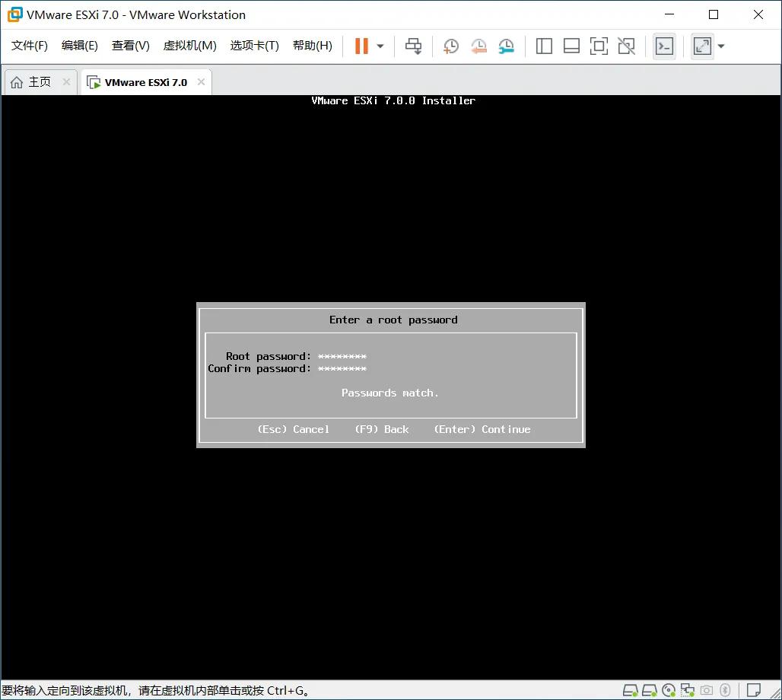Click the network adapter status icon
The image size is (782, 700).
pyautogui.click(x=686, y=690)
